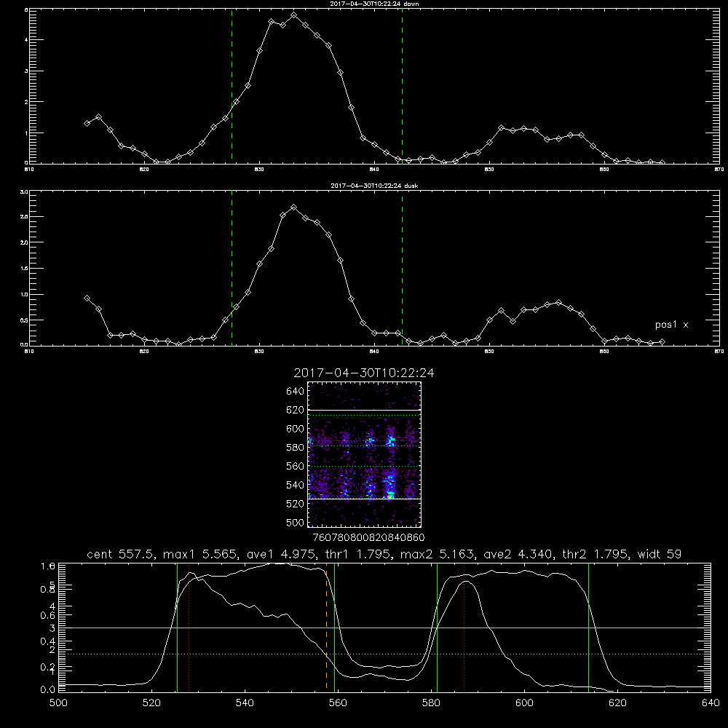Click the dawn plot title at the top

tap(375, 4)
